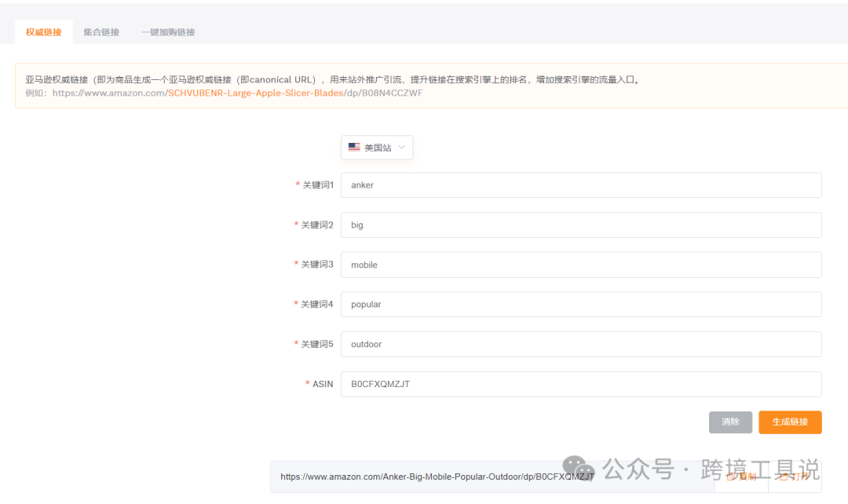
Task: Select the 关键词4 field containing popular
Action: pos(581,305)
